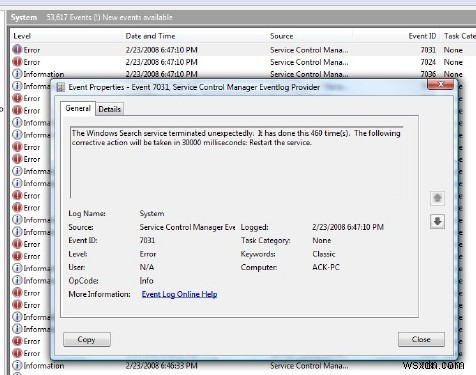Screen dimensions: 476x375
Task: Close dialog using red X button
Action: [440, 84]
